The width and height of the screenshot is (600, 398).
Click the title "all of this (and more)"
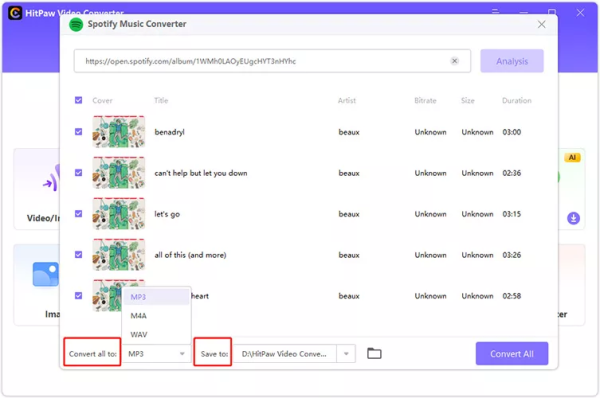[x=190, y=255]
